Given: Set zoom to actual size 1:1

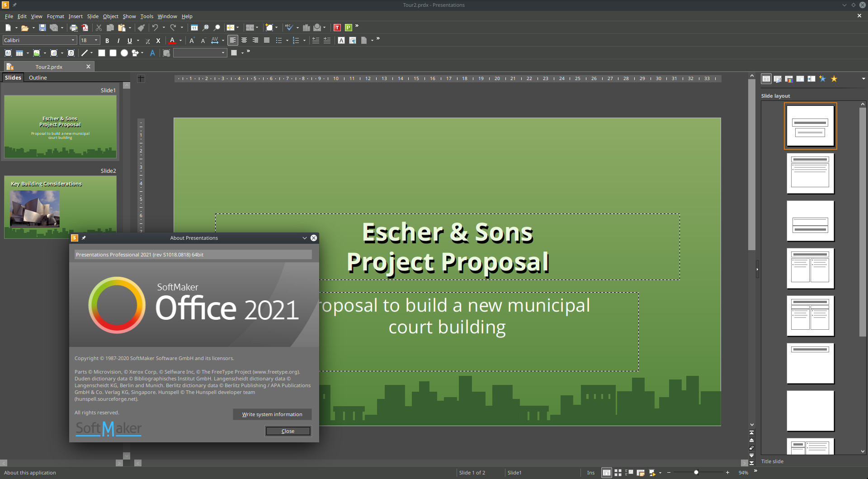Looking at the screenshot, I should click(194, 28).
